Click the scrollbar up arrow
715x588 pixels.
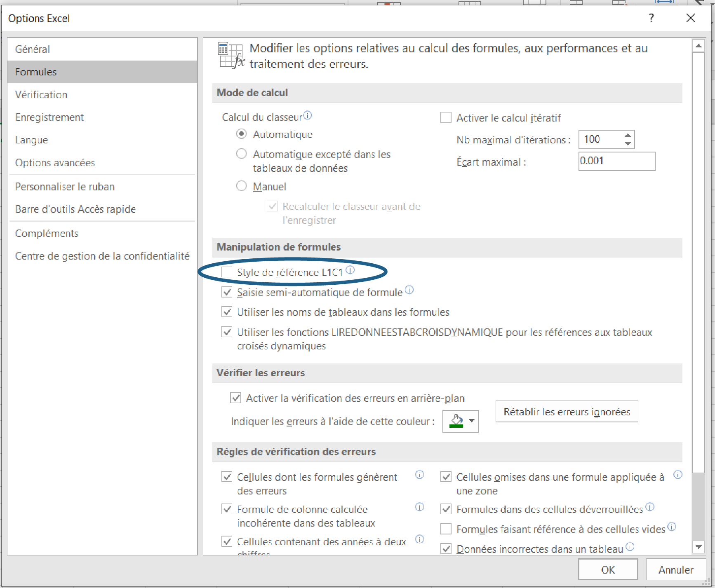tap(699, 46)
